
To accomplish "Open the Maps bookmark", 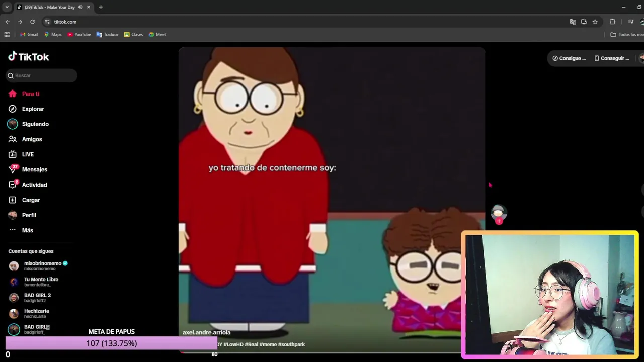I will click(x=53, y=35).
